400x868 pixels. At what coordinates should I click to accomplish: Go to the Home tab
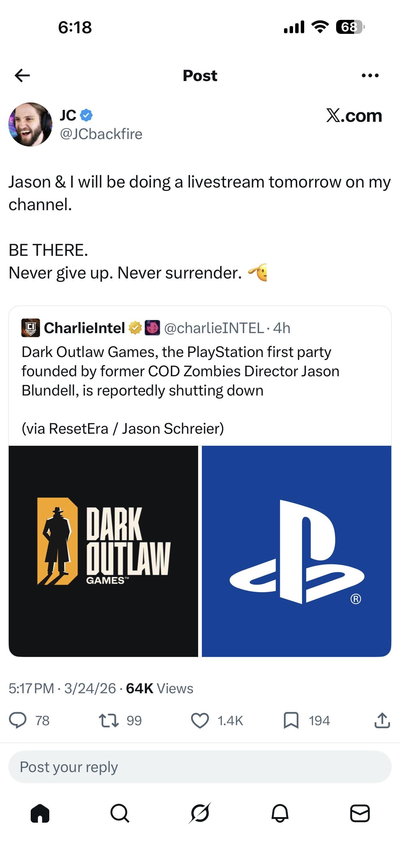coord(40,813)
